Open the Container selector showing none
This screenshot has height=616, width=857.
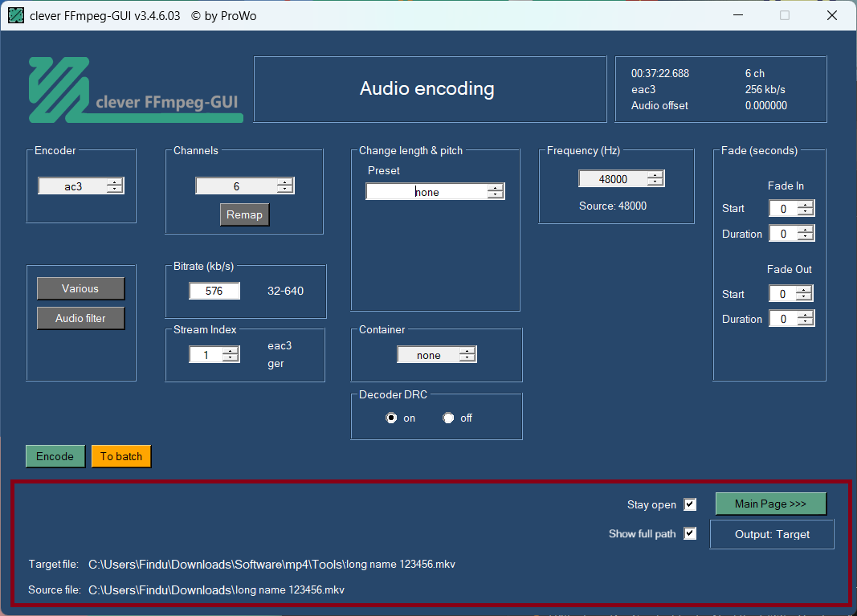(437, 355)
